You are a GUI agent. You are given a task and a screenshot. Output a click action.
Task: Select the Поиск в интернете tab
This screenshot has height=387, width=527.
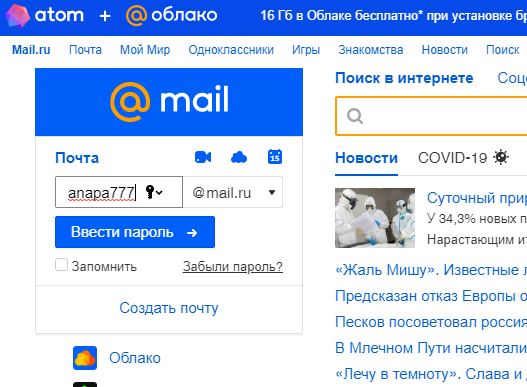[x=404, y=78]
